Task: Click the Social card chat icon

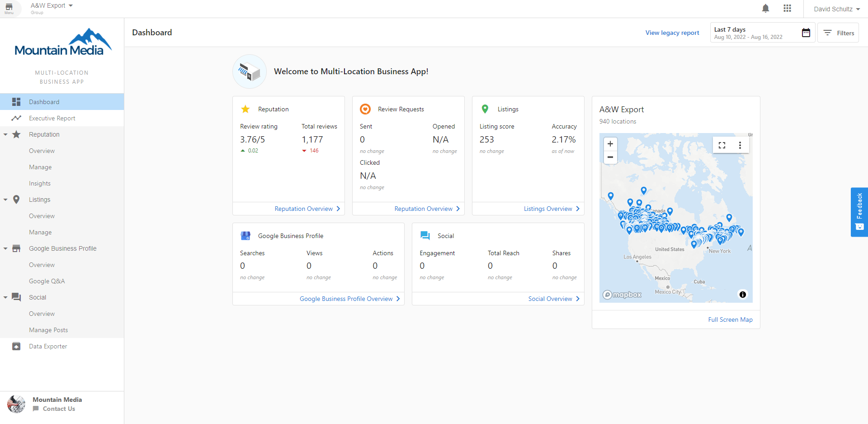Action: pyautogui.click(x=425, y=235)
